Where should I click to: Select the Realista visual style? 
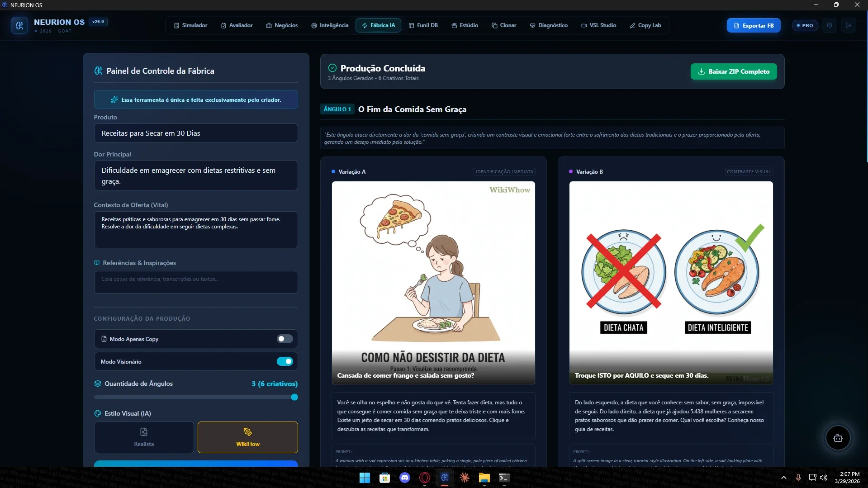[144, 437]
